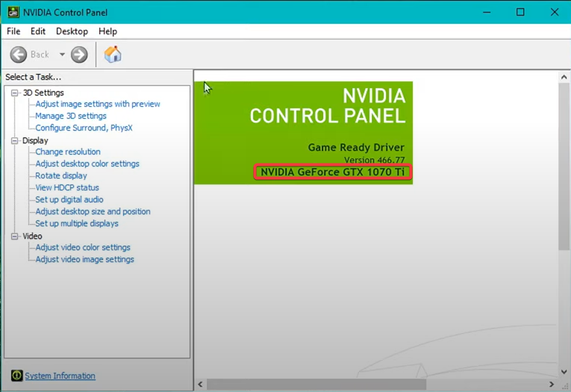Close the NVIDIA Control Panel window
Image resolution: width=571 pixels, height=392 pixels.
[x=555, y=12]
